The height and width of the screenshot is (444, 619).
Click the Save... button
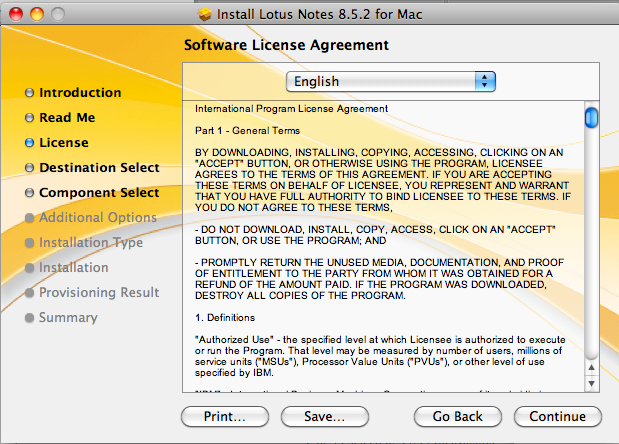(x=325, y=416)
